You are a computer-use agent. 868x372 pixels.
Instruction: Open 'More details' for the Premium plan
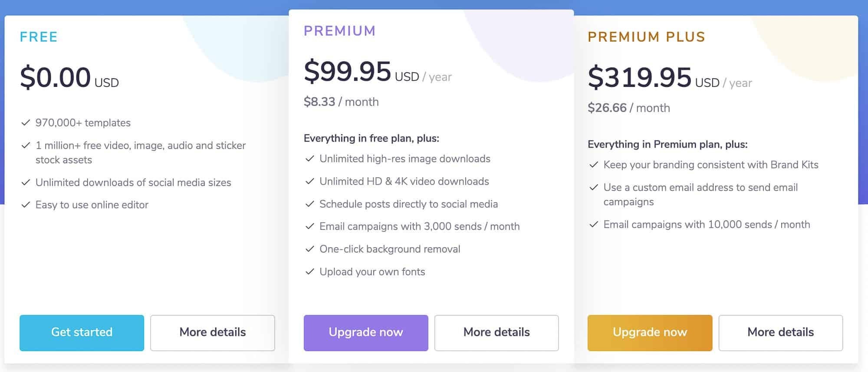click(496, 333)
